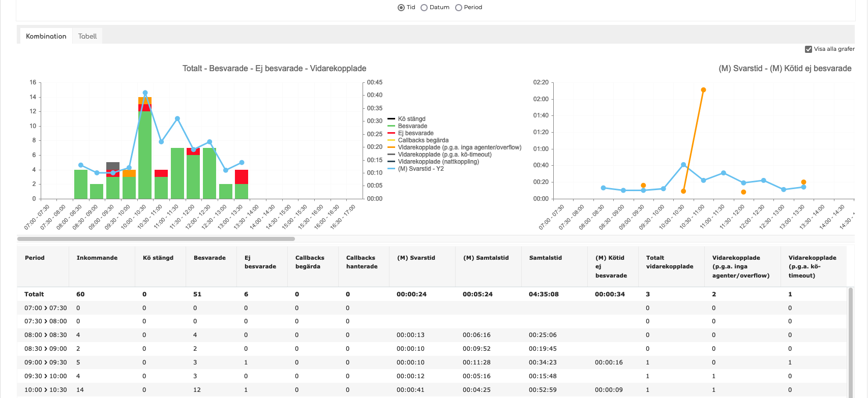The image size is (868, 398).
Task: Select the Datum radio option
Action: [x=424, y=8]
